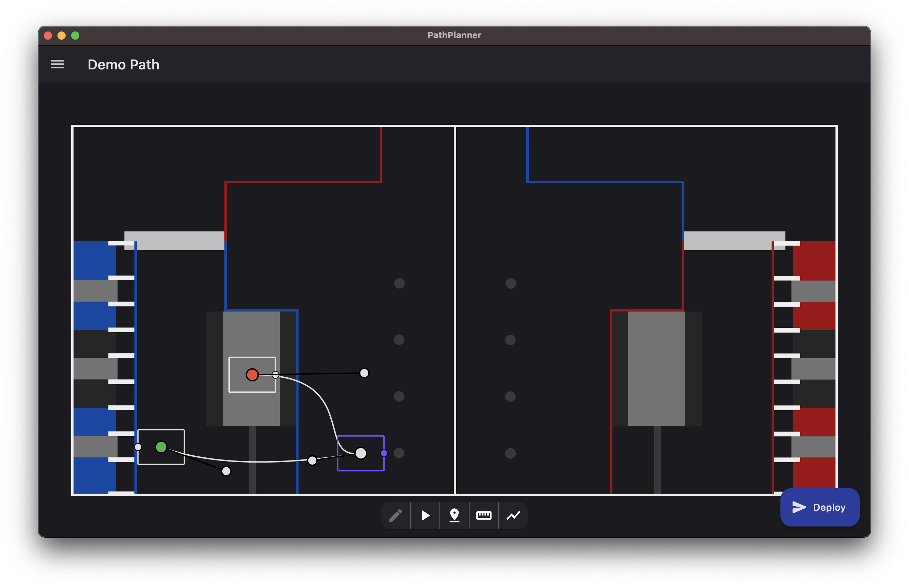The height and width of the screenshot is (588, 909).
Task: Click the mid-path control point near the purple zone
Action: 313,461
